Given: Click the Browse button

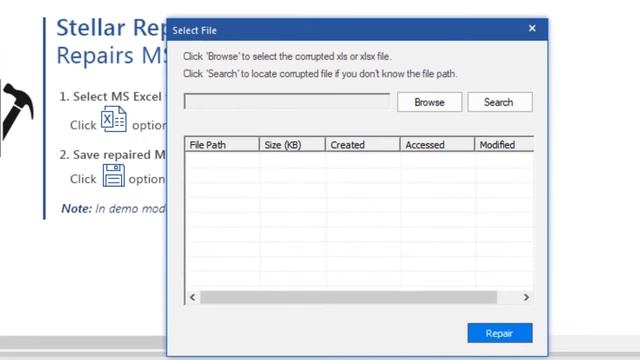Looking at the screenshot, I should (429, 102).
